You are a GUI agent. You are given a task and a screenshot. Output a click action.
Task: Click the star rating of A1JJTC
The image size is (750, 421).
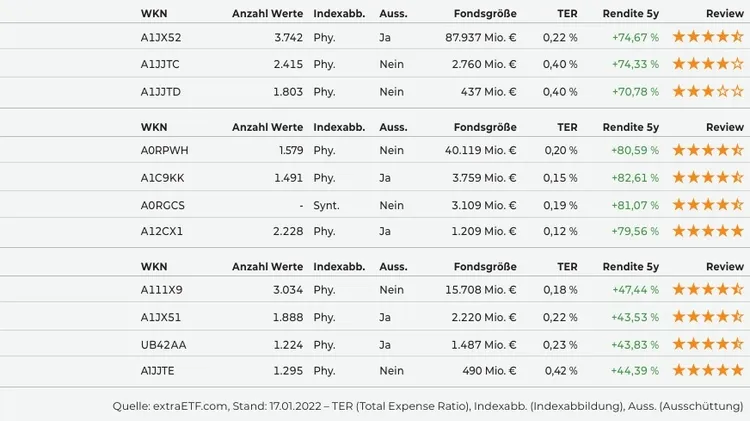click(708, 63)
